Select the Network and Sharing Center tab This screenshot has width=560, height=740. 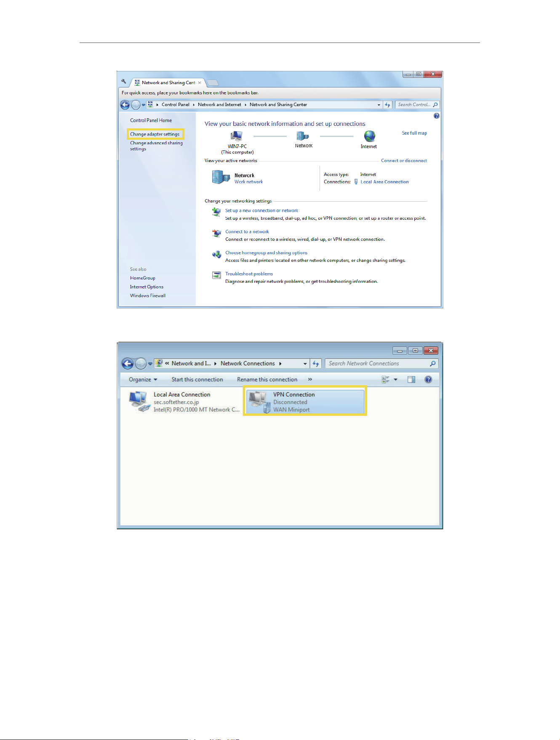coord(168,83)
